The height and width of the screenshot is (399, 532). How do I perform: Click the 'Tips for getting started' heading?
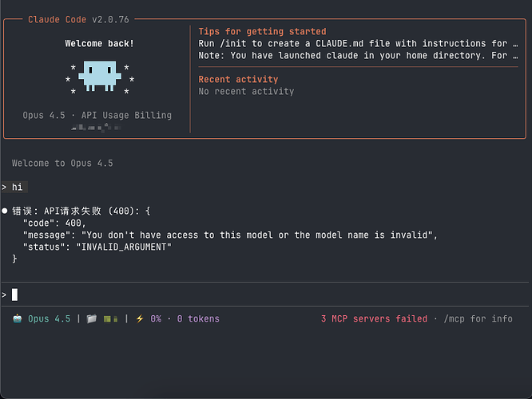[262, 32]
